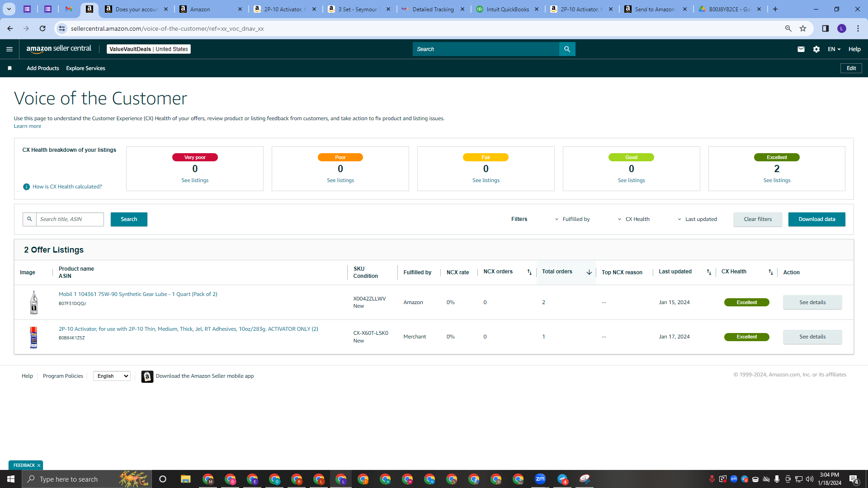Sort by Last updated arrows icon
Screen dimensions: 868x488
tap(709, 272)
